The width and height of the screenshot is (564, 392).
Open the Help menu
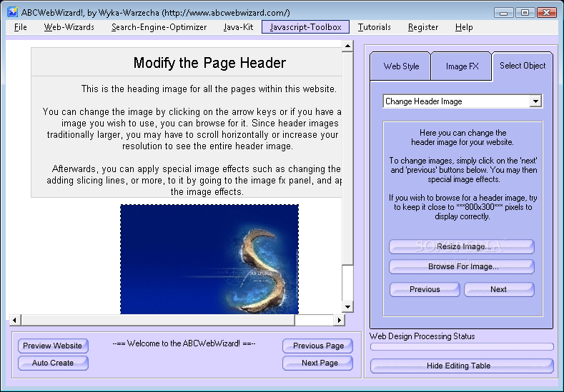464,27
